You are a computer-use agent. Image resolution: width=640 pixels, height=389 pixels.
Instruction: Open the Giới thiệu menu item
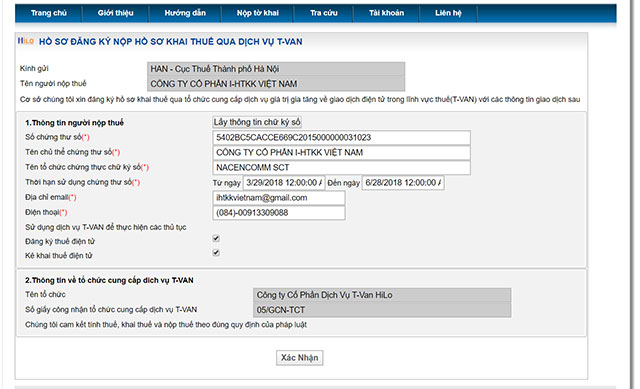click(x=116, y=13)
